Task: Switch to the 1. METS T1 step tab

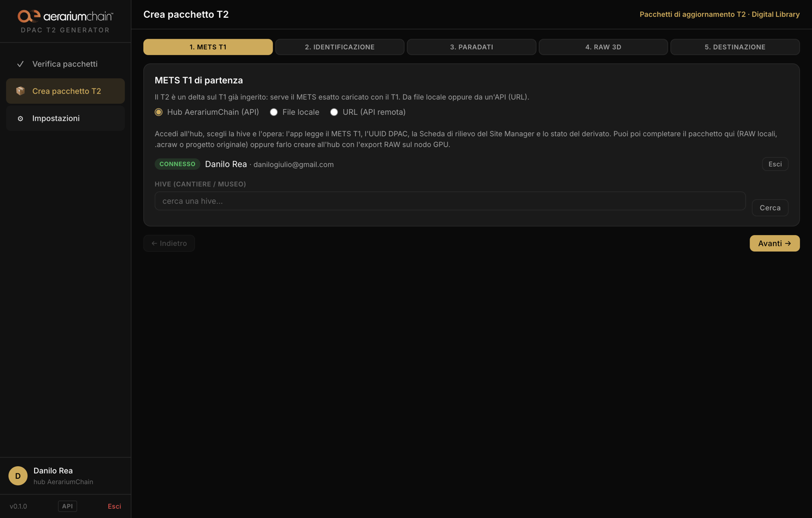Action: (208, 47)
